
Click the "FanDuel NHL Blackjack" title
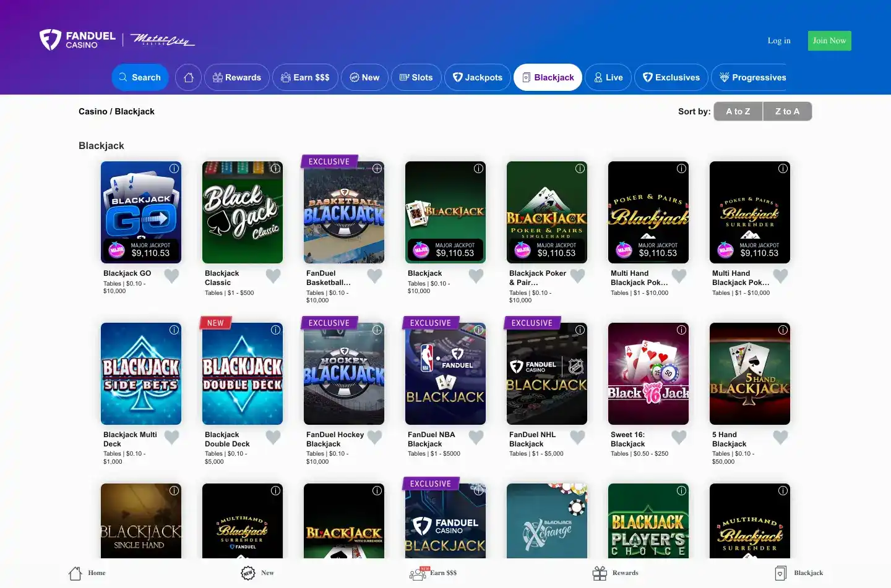[532, 440]
